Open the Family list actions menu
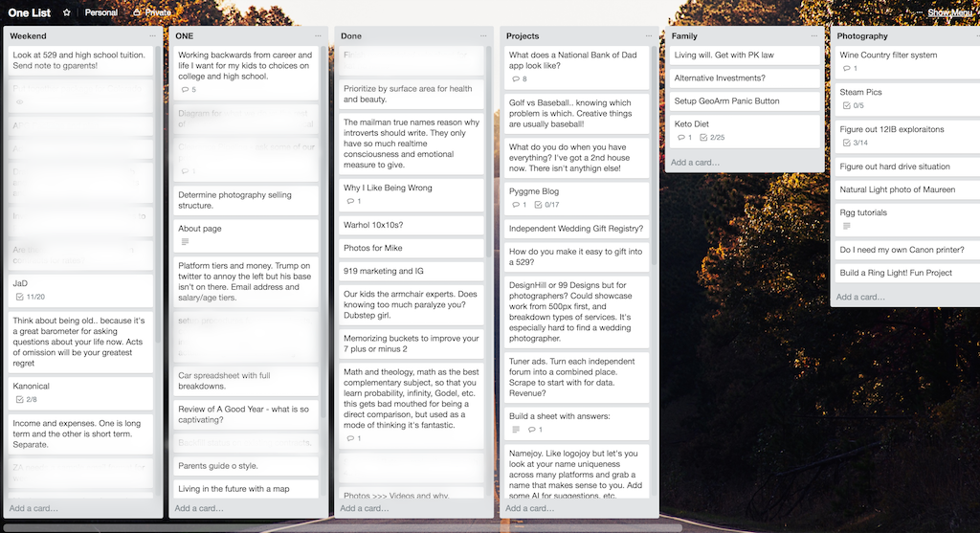The image size is (980, 533). click(813, 36)
